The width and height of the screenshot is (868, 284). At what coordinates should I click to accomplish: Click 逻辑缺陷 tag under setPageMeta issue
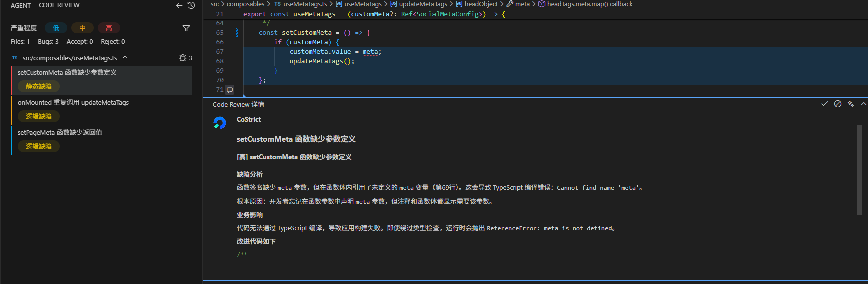tap(39, 146)
